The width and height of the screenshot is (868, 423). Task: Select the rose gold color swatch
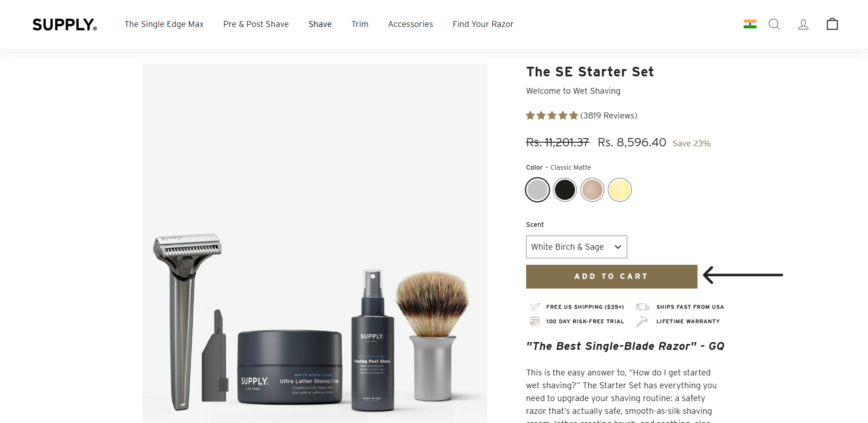pos(592,190)
